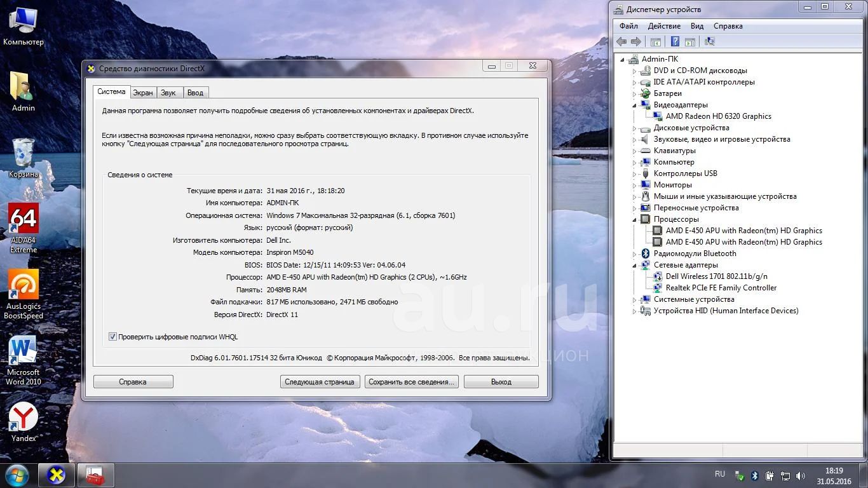Expand the Батареи node arrow

(634, 93)
